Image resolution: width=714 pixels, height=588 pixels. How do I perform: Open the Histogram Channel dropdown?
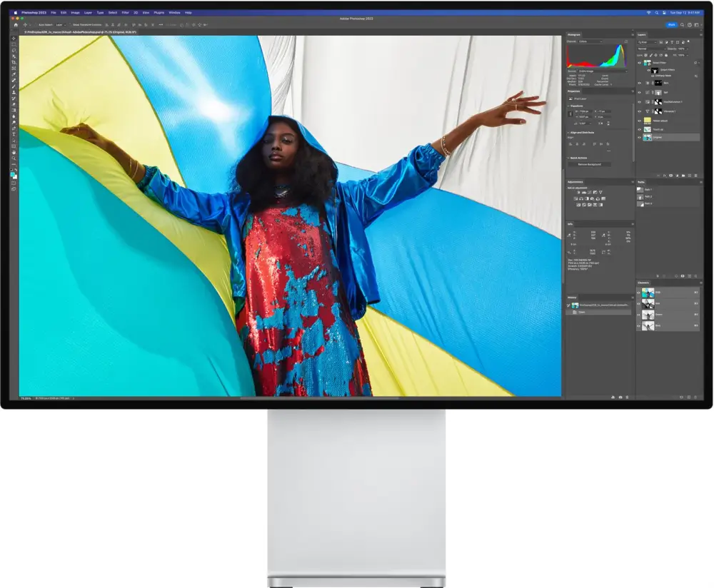[x=590, y=41]
